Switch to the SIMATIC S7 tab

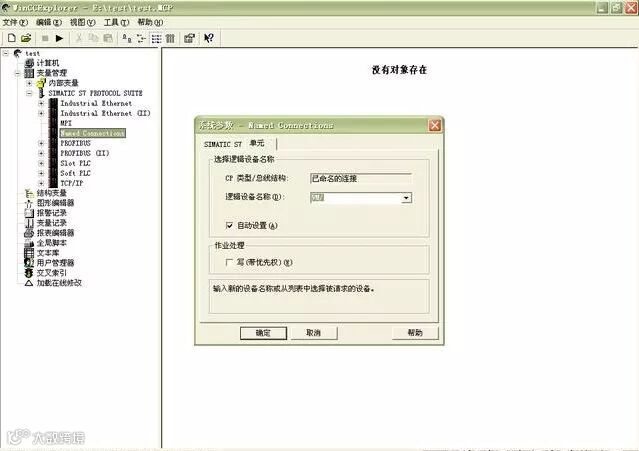(223, 144)
